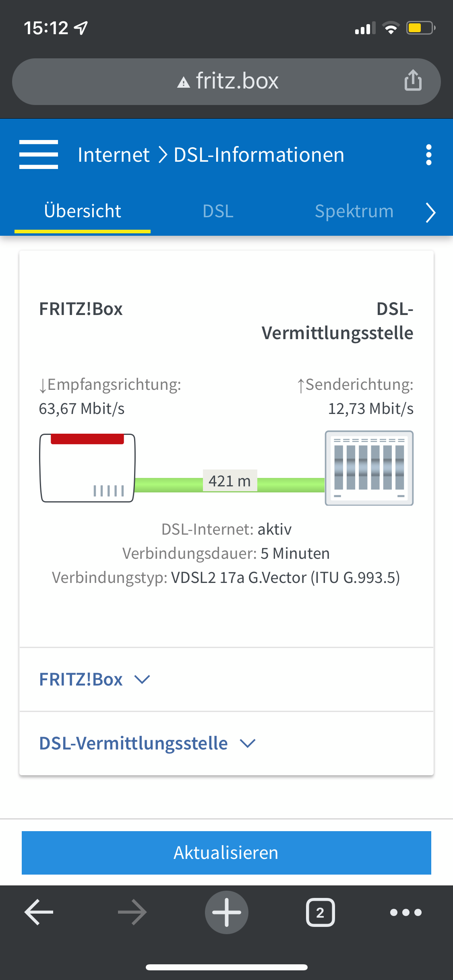The height and width of the screenshot is (980, 453).
Task: Tap the share icon in address bar
Action: point(413,80)
